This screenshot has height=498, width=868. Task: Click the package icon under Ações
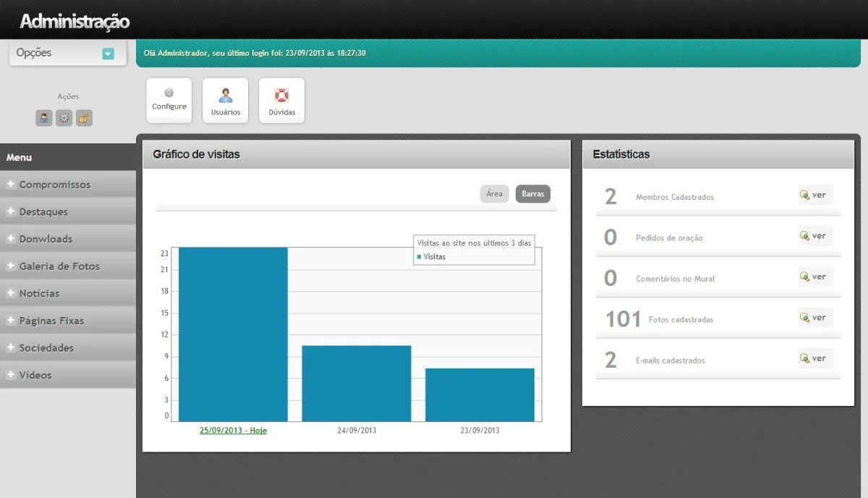[84, 118]
